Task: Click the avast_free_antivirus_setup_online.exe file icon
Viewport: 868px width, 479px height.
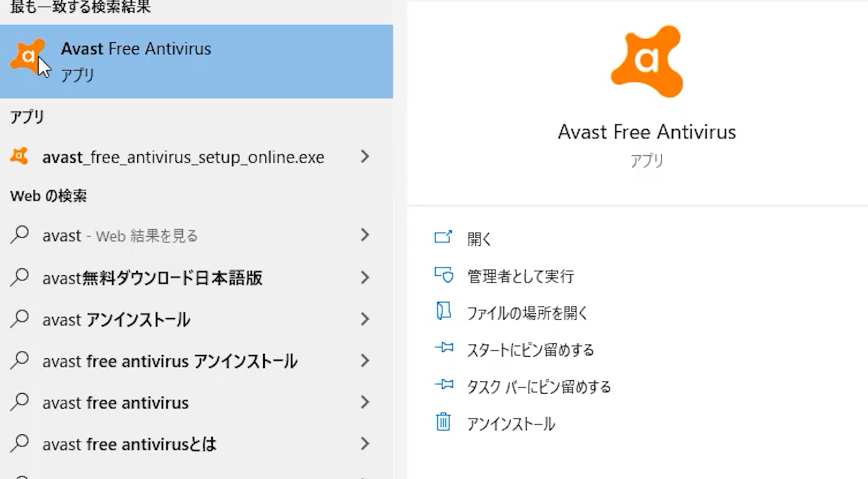Action: pyautogui.click(x=19, y=156)
